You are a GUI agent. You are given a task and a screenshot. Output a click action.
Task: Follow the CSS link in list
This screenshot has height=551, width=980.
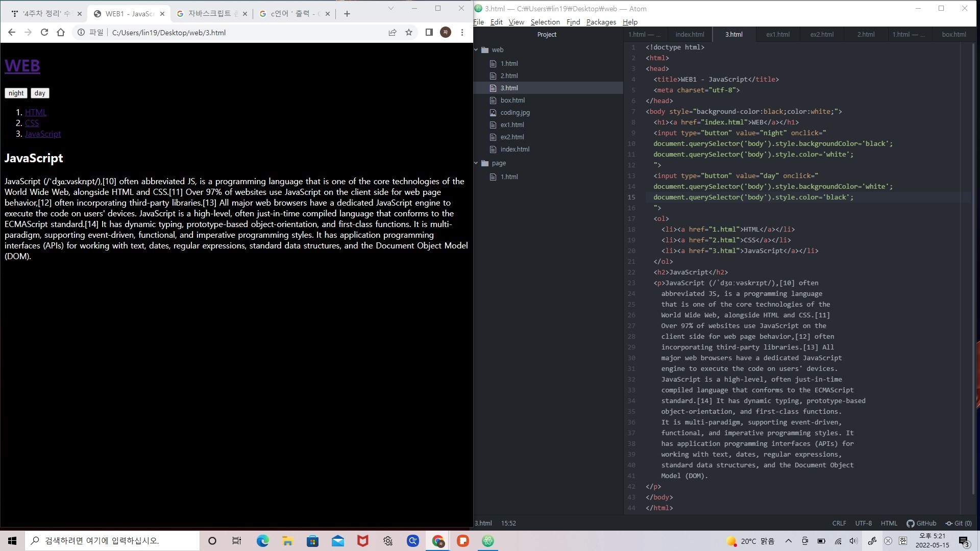click(x=32, y=123)
